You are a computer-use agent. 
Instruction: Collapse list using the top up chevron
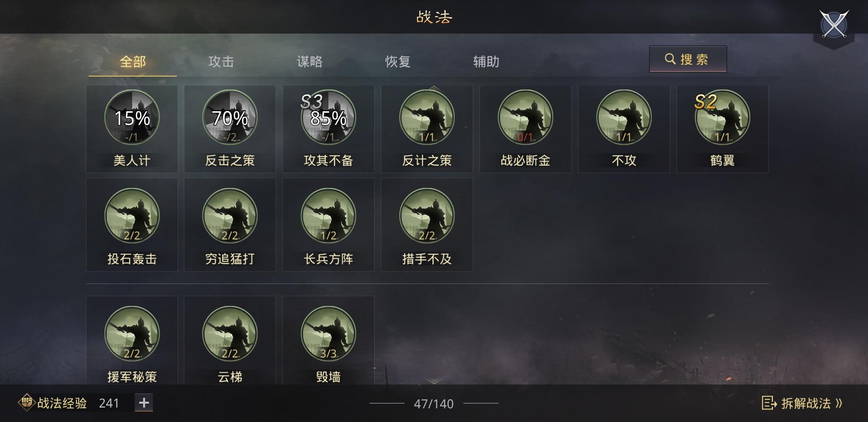(x=434, y=89)
